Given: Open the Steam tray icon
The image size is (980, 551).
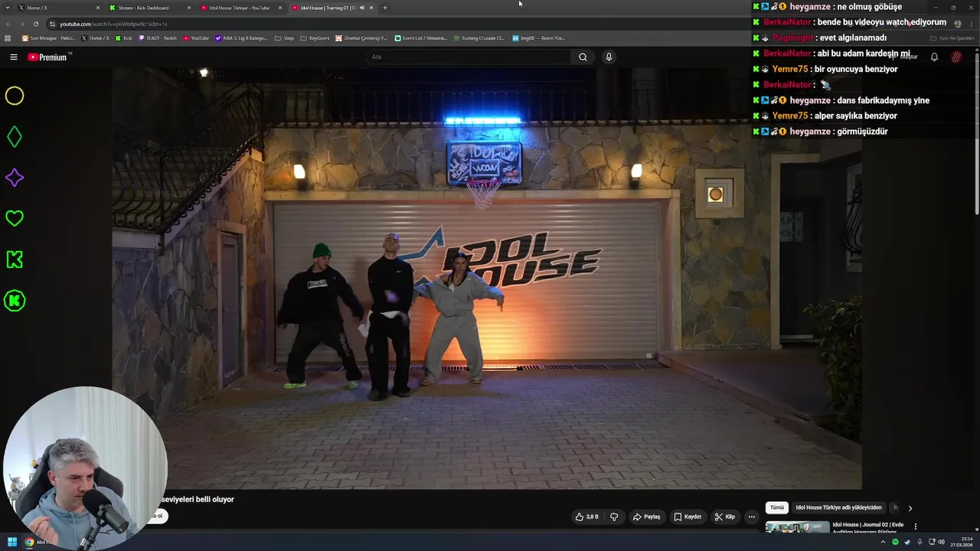Looking at the screenshot, I should (907, 542).
